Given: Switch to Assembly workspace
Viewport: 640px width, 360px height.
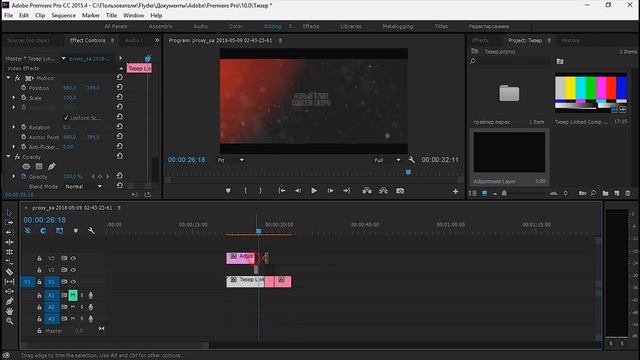Looking at the screenshot, I should [x=160, y=26].
